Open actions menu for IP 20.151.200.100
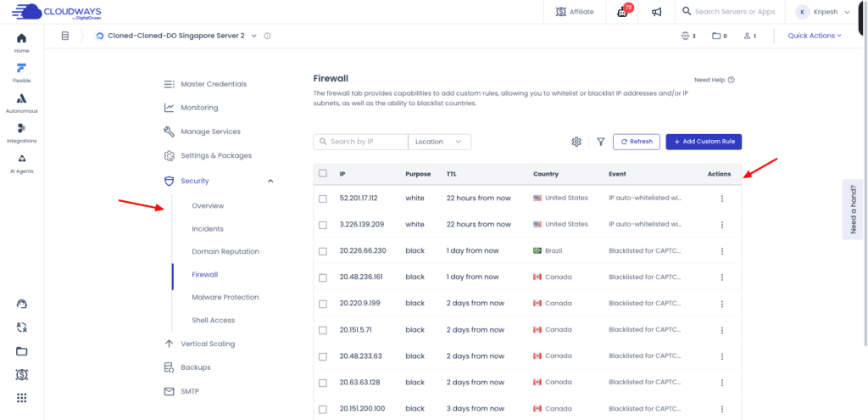 (722, 409)
